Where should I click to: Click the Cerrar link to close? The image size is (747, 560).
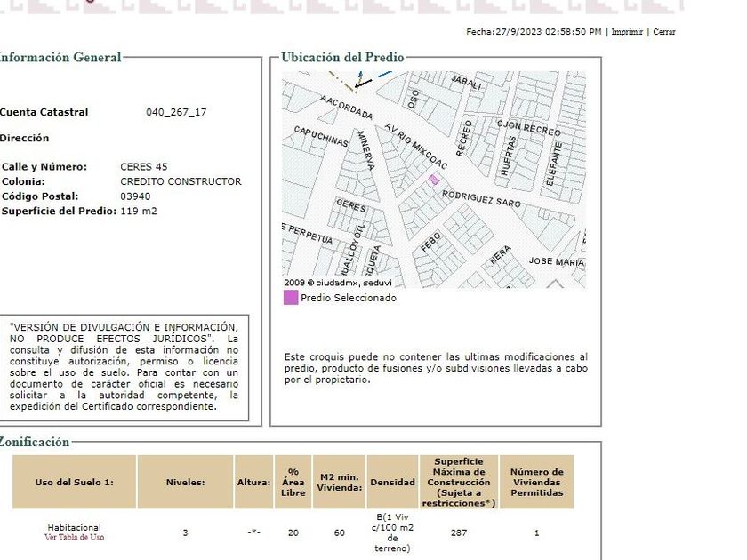click(664, 32)
